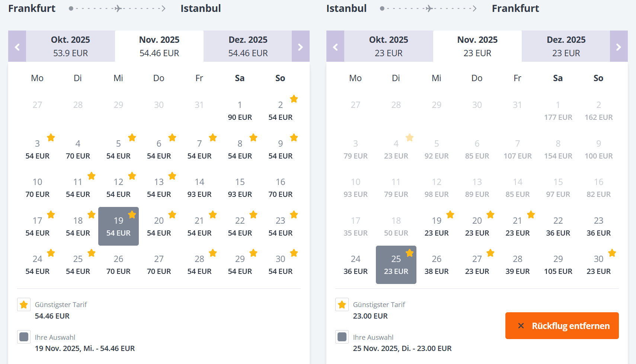Pick return date 30 for 23 EUR
Viewport: 636px width, 364px height.
click(598, 265)
